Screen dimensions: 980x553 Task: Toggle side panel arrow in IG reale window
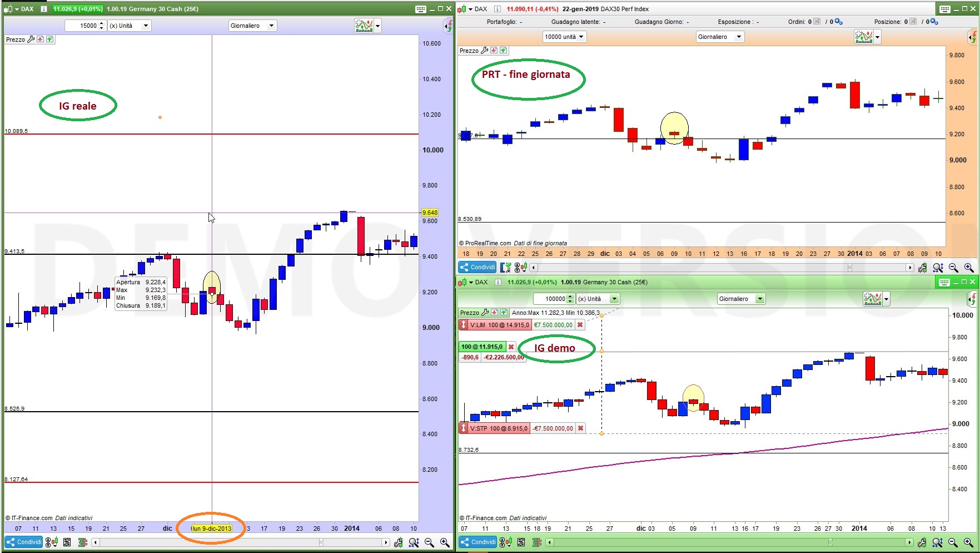click(x=448, y=26)
